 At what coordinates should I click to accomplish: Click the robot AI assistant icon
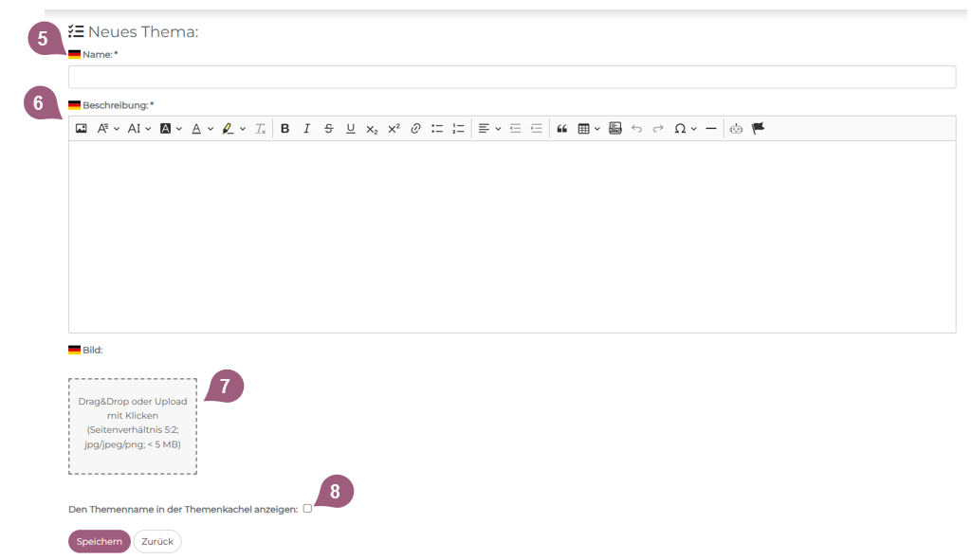[x=736, y=129]
